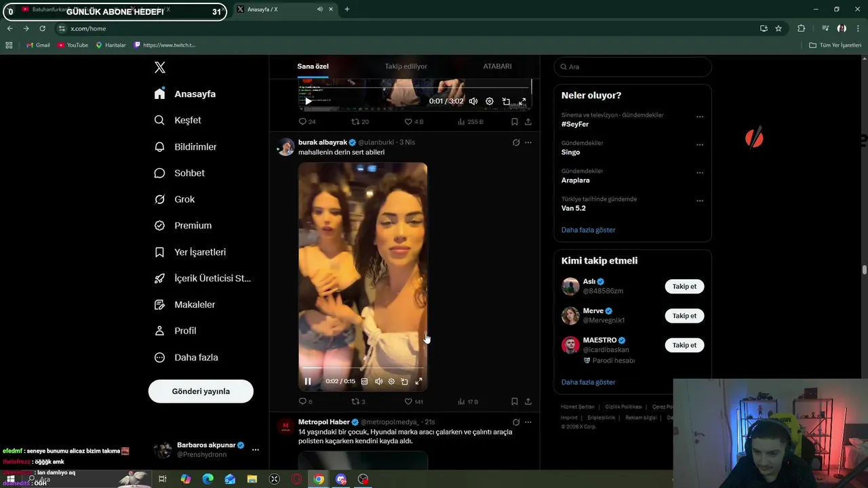
Task: Open account menu dots next to Barbaros akpunar
Action: tap(255, 449)
